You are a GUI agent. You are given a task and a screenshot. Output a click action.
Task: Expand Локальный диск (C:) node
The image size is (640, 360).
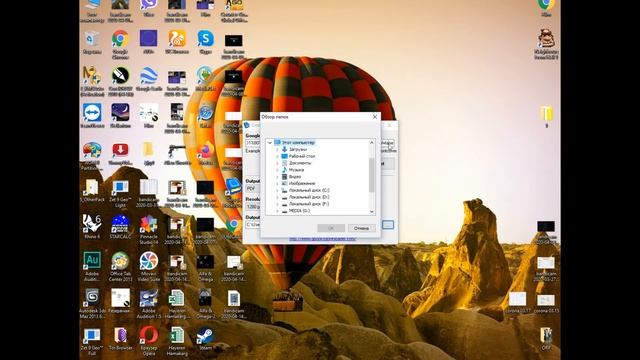tap(277, 190)
